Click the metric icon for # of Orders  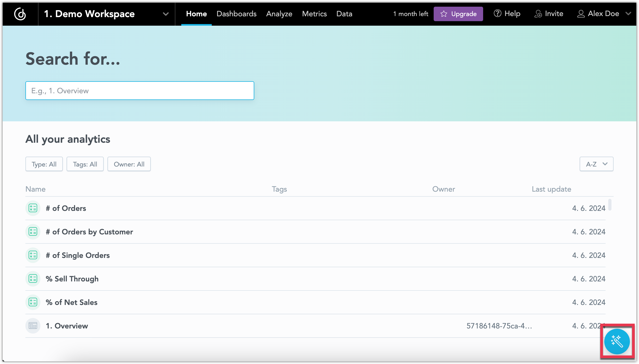(33, 208)
